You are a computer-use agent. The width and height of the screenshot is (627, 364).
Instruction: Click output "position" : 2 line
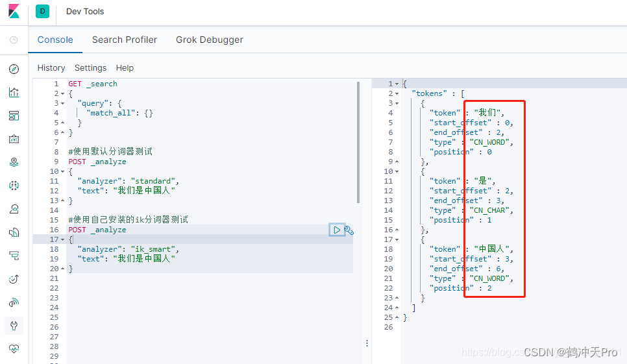[461, 288]
